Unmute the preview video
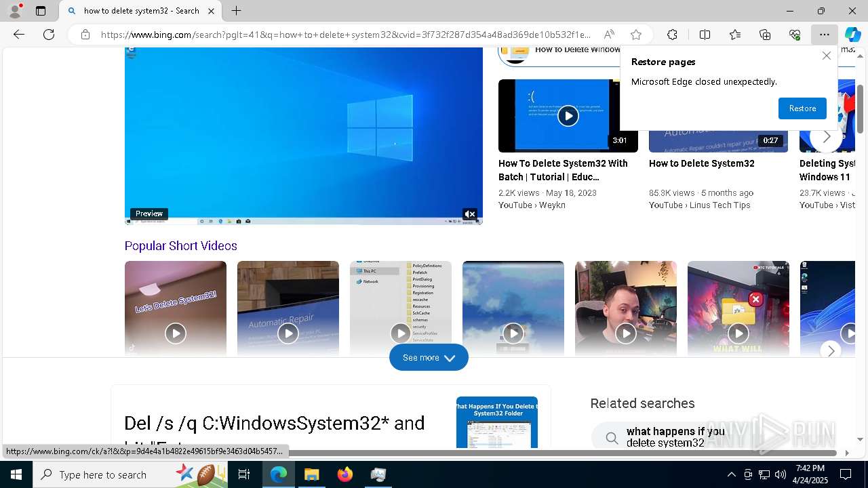The height and width of the screenshot is (488, 868). (470, 214)
